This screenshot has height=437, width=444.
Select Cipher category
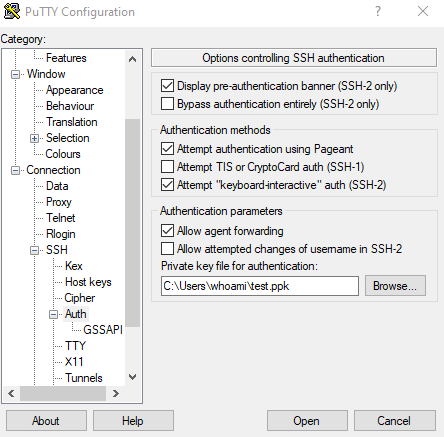(x=80, y=298)
